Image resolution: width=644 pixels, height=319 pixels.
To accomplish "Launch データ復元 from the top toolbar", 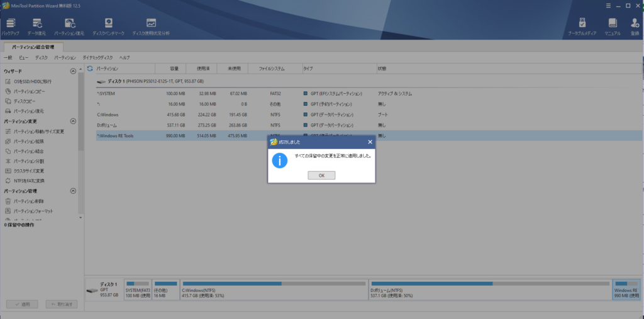I will pyautogui.click(x=37, y=27).
